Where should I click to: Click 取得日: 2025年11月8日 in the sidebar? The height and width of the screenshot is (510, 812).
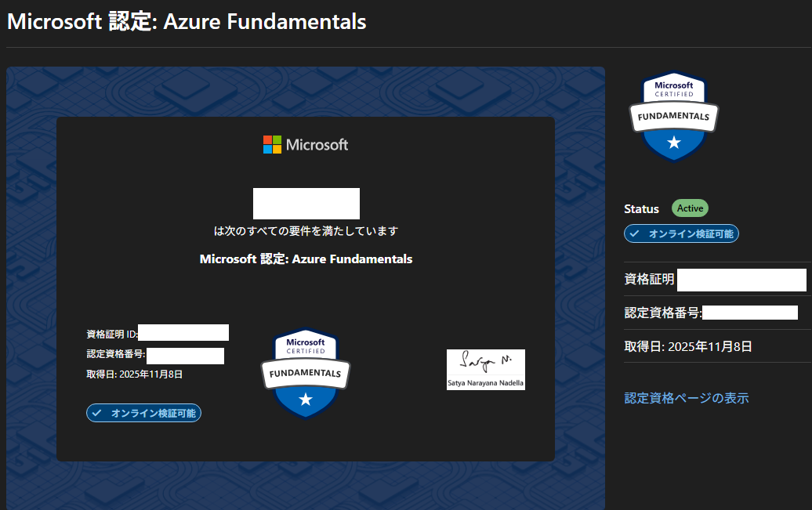tap(687, 346)
